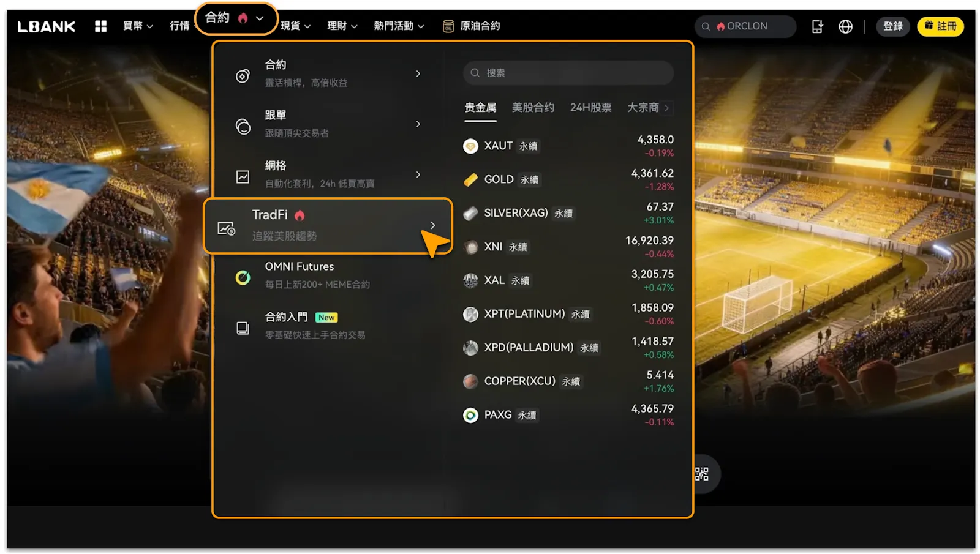Open the 合約入門 New menu entry
Image resolution: width=980 pixels, height=554 pixels.
click(x=328, y=325)
